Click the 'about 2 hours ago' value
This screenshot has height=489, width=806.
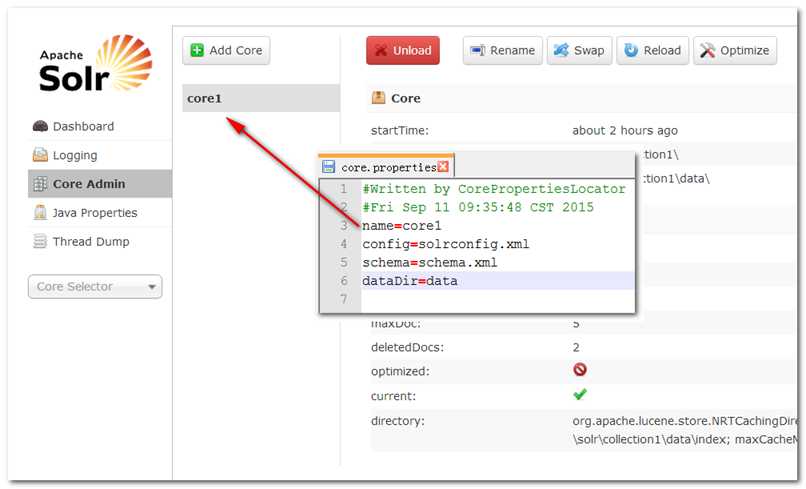[625, 131]
